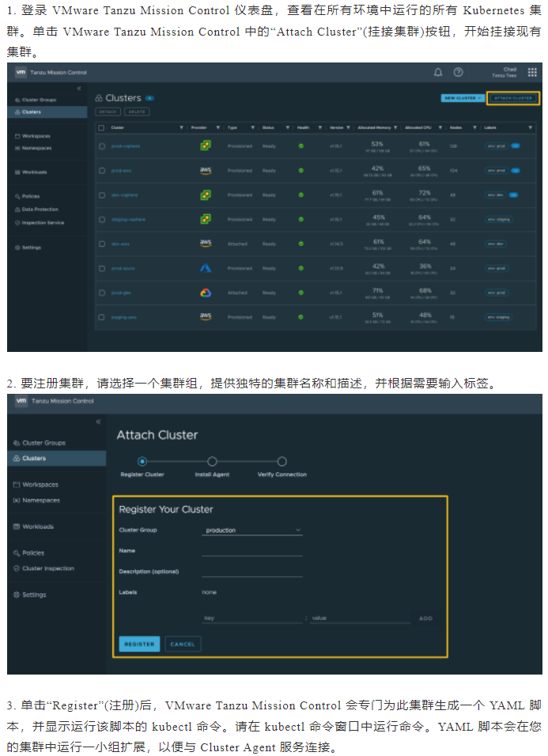Focus the Description (optional) field
The height and width of the screenshot is (756, 548).
(252, 571)
